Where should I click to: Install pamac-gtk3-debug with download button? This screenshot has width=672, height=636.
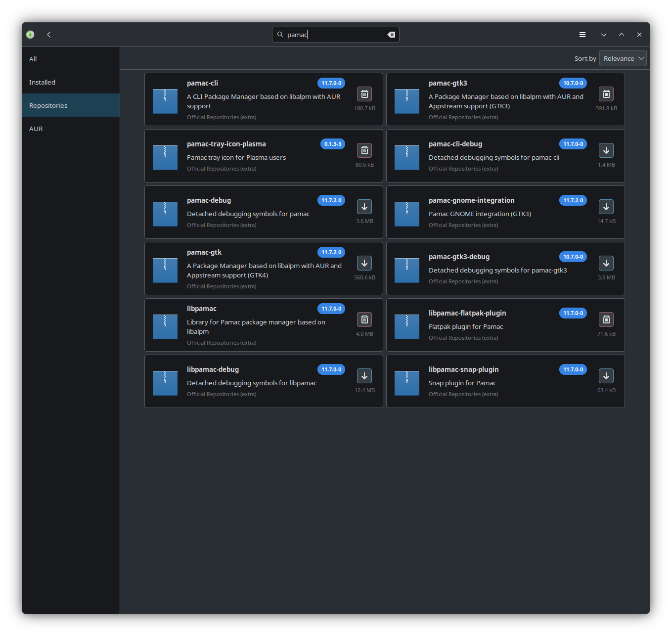(x=606, y=263)
